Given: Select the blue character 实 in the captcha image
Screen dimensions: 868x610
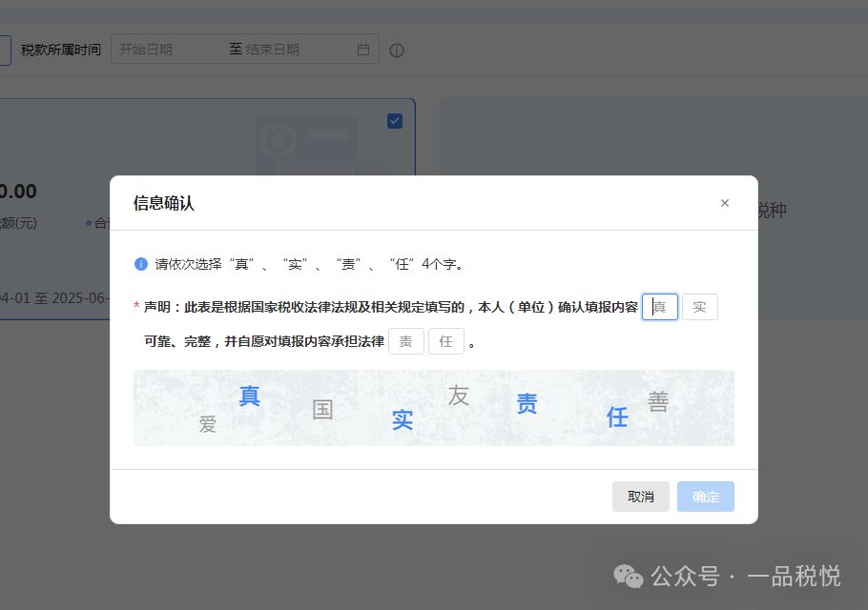Looking at the screenshot, I should 403,419.
